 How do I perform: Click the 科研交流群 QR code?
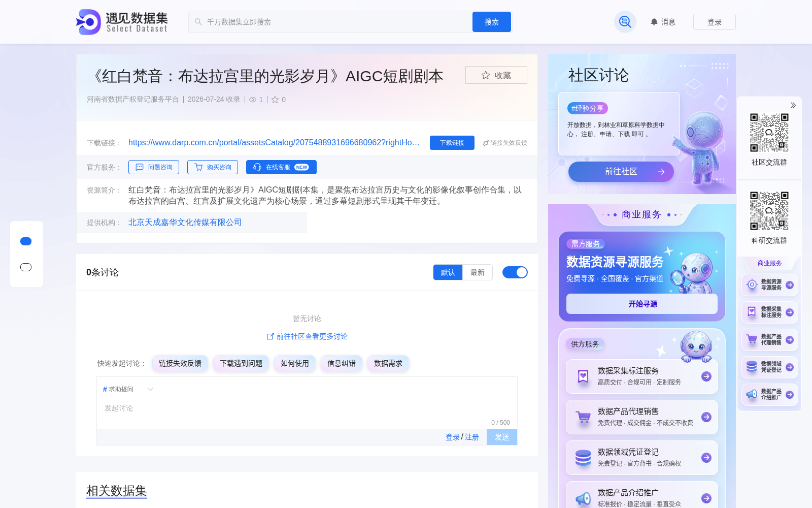click(769, 211)
